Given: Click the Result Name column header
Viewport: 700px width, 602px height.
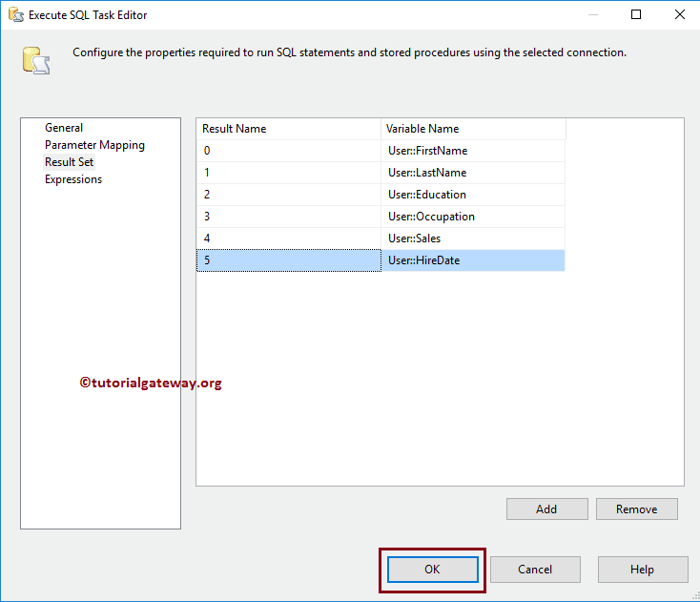Looking at the screenshot, I should tap(288, 129).
